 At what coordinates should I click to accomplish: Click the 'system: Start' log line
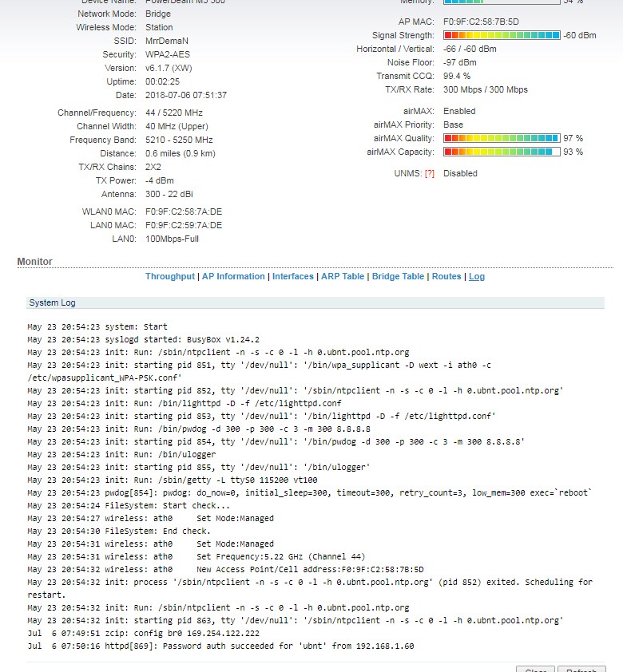point(97,326)
